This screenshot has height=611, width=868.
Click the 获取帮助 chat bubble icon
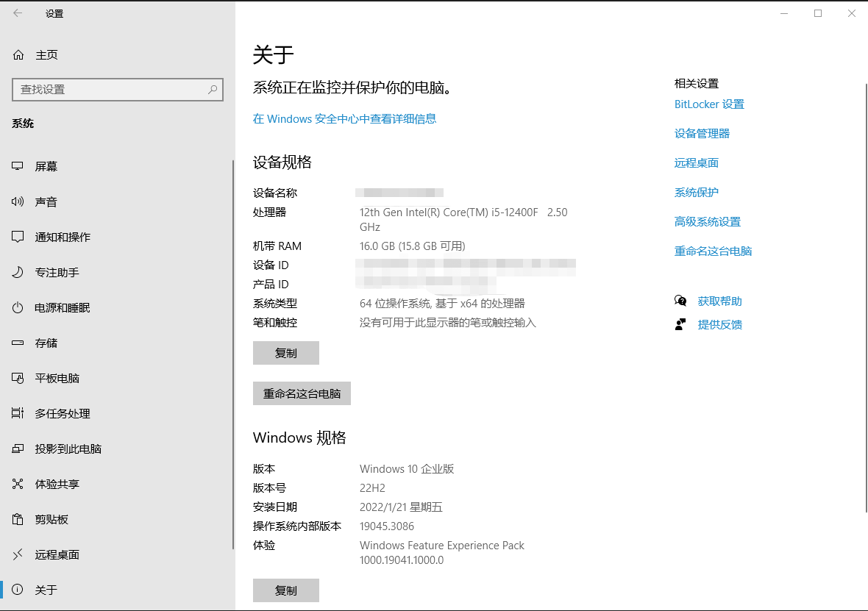click(x=680, y=301)
